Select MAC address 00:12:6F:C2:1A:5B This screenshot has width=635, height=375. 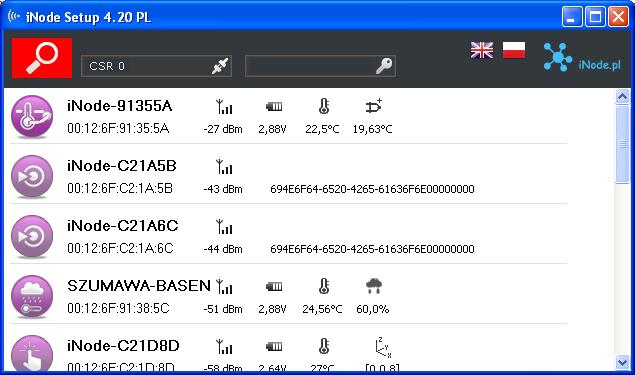pyautogui.click(x=120, y=188)
